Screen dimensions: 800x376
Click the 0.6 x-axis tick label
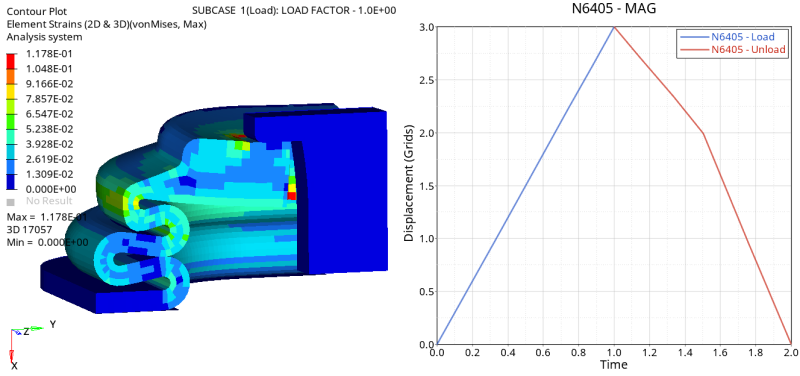click(543, 353)
